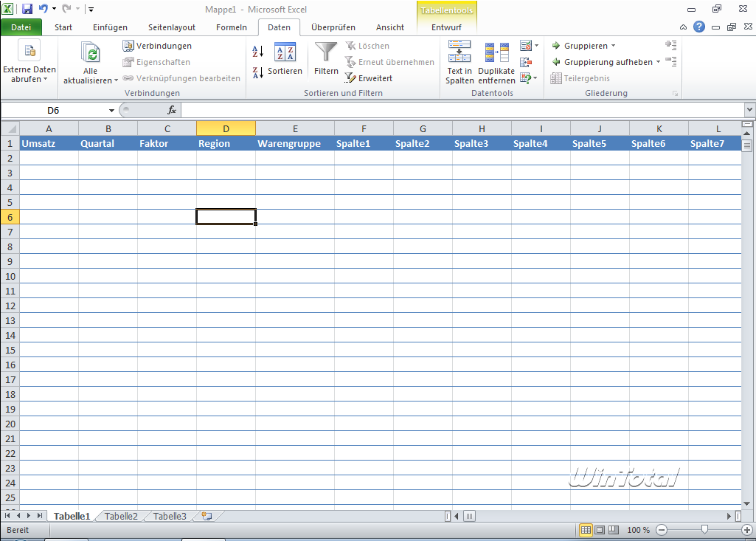The width and height of the screenshot is (756, 541).
Task: Expand Gruppieren dropdown arrow
Action: [614, 46]
